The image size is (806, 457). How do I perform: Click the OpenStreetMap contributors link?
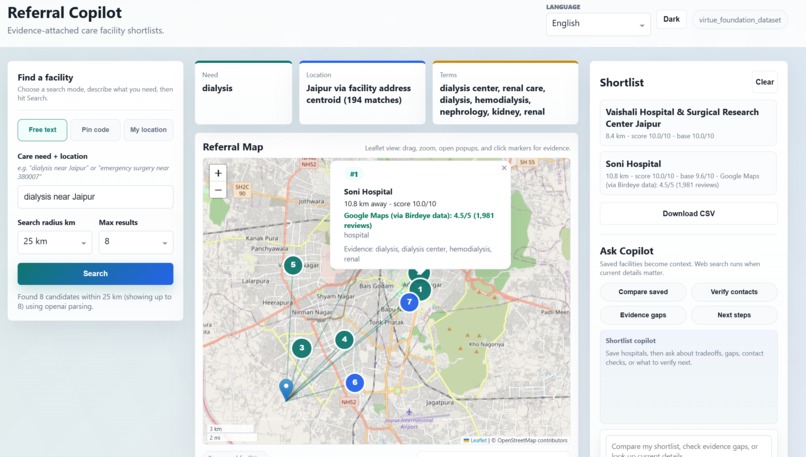tap(532, 441)
